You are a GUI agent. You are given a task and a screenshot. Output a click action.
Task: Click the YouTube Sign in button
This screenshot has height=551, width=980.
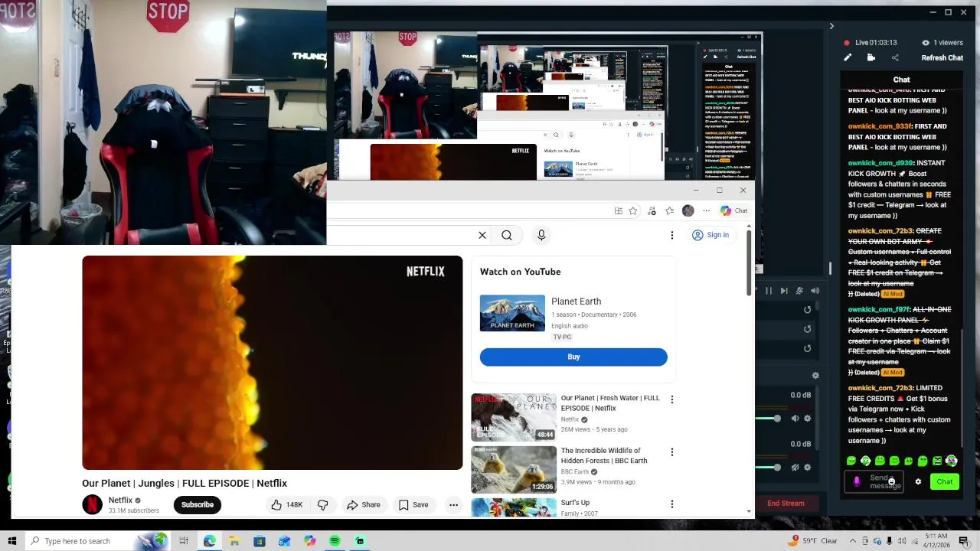pos(710,235)
